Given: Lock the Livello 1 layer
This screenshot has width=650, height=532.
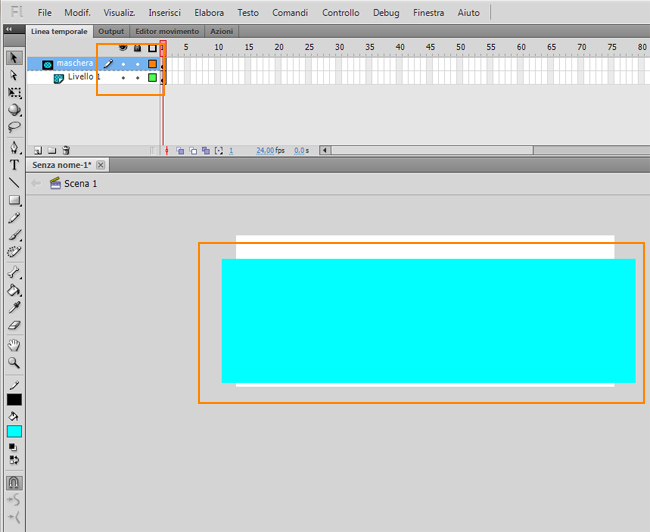Looking at the screenshot, I should point(138,78).
